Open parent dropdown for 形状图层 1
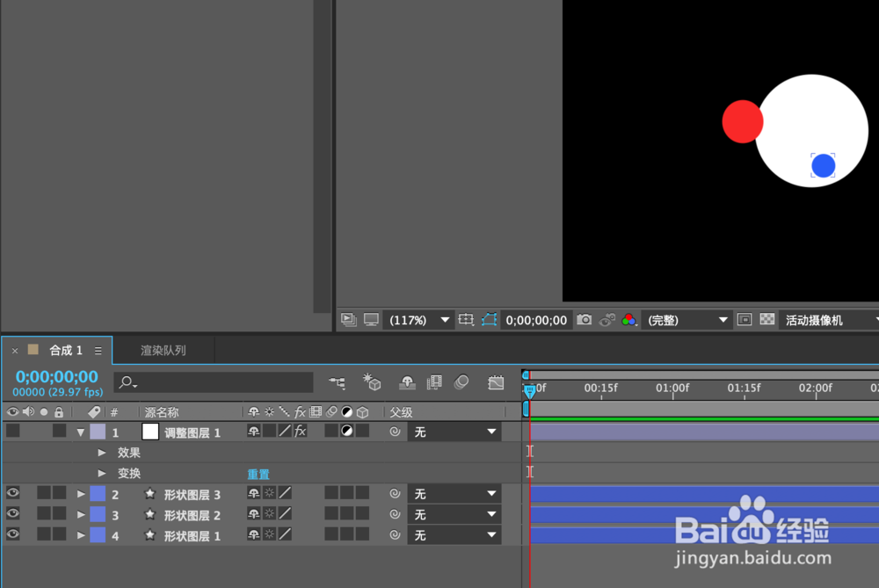Image resolution: width=879 pixels, height=588 pixels. 454,535
